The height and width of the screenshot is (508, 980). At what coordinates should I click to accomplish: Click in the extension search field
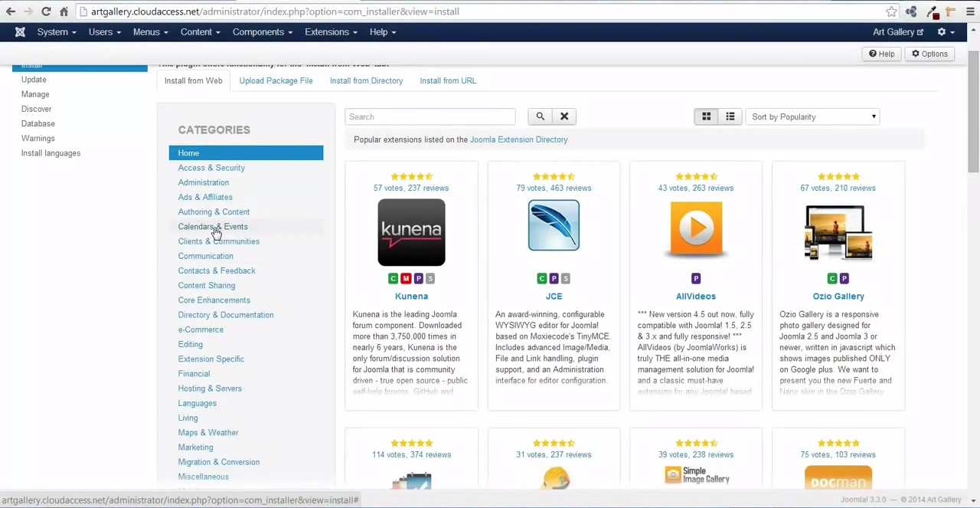[430, 116]
